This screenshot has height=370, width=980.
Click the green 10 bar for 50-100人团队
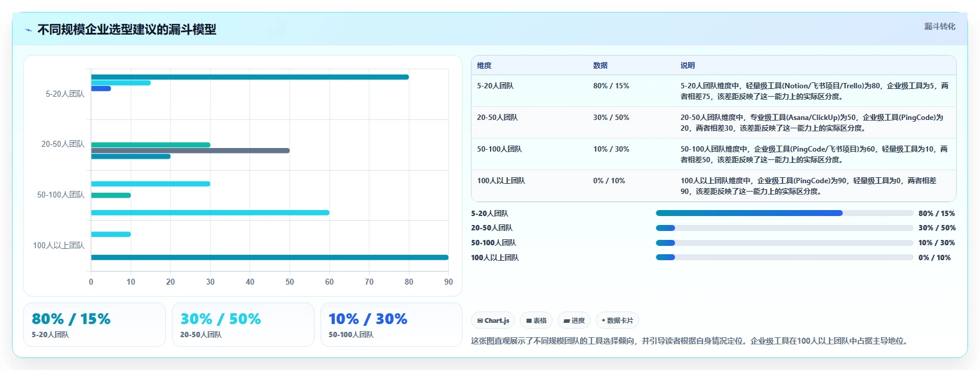tap(111, 195)
